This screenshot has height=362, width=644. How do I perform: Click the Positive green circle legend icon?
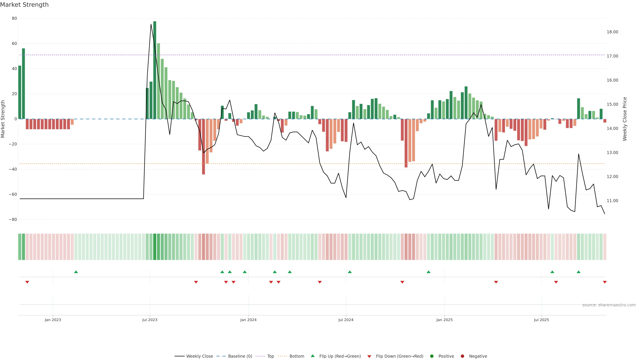point(432,356)
